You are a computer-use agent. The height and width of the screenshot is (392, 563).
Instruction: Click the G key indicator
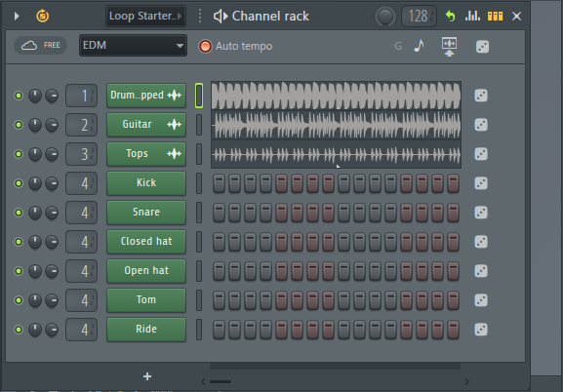click(398, 46)
